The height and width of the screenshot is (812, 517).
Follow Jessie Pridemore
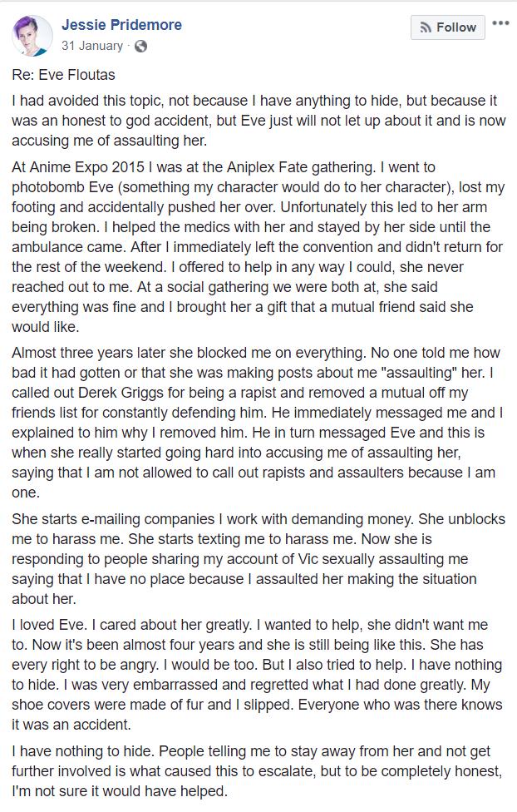[x=448, y=27]
